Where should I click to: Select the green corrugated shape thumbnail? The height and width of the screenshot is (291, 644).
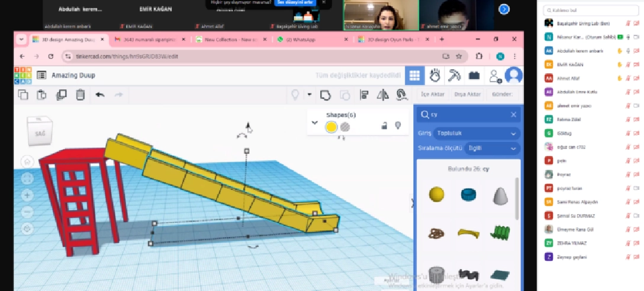coord(500,232)
